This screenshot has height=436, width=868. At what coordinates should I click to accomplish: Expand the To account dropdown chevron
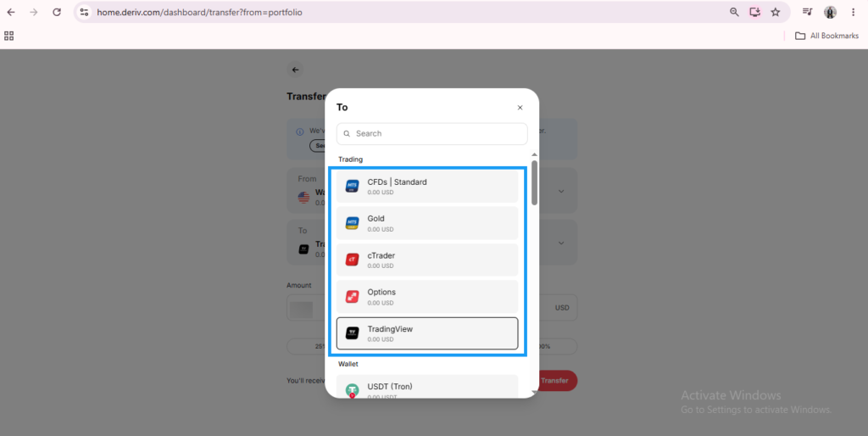click(561, 243)
